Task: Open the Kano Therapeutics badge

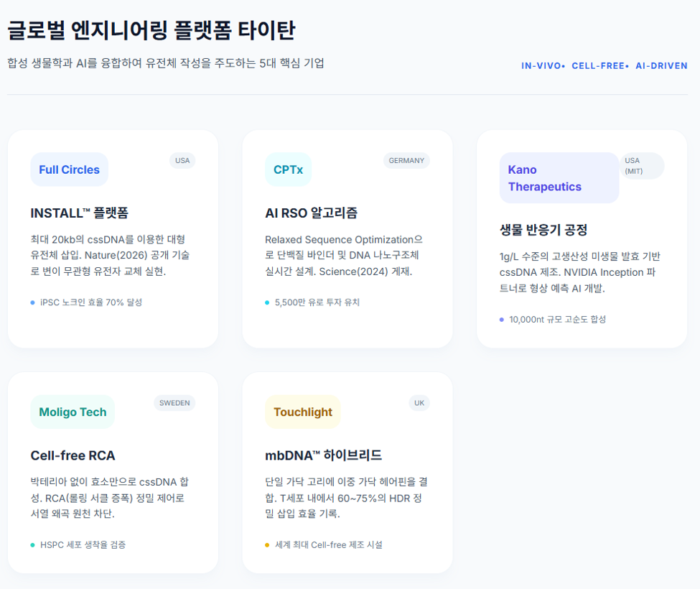Action: pyautogui.click(x=559, y=178)
